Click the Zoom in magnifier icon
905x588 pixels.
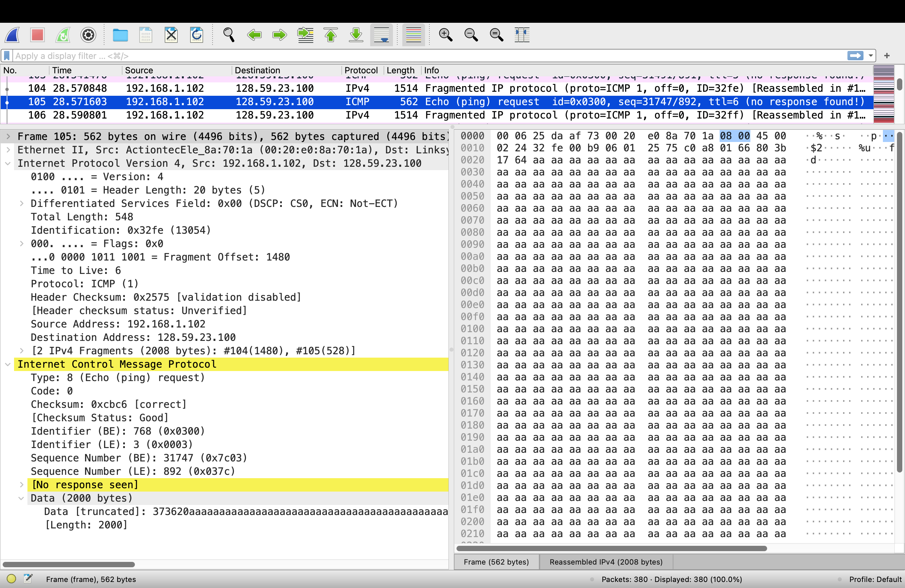click(x=445, y=35)
